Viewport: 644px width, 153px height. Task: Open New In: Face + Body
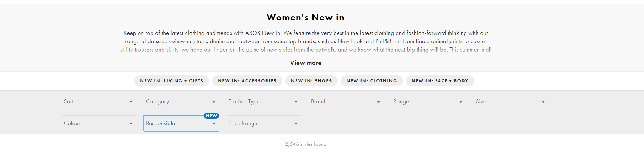(x=440, y=81)
